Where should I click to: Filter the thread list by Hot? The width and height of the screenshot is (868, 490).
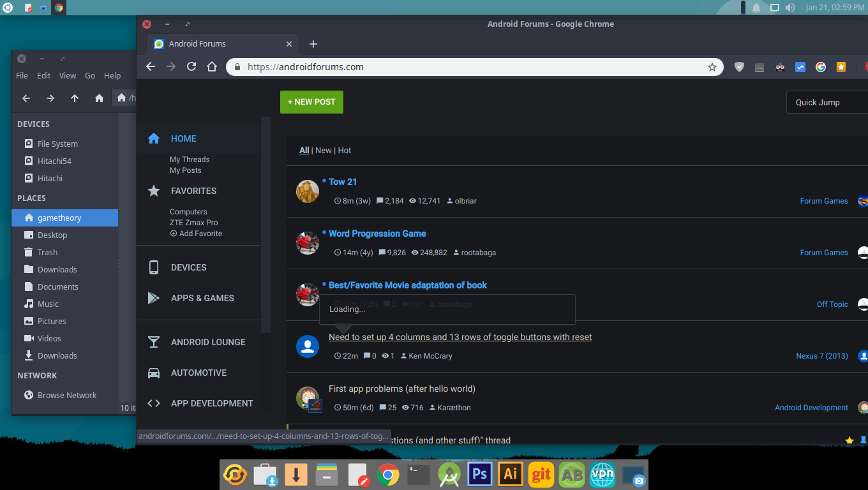point(345,151)
